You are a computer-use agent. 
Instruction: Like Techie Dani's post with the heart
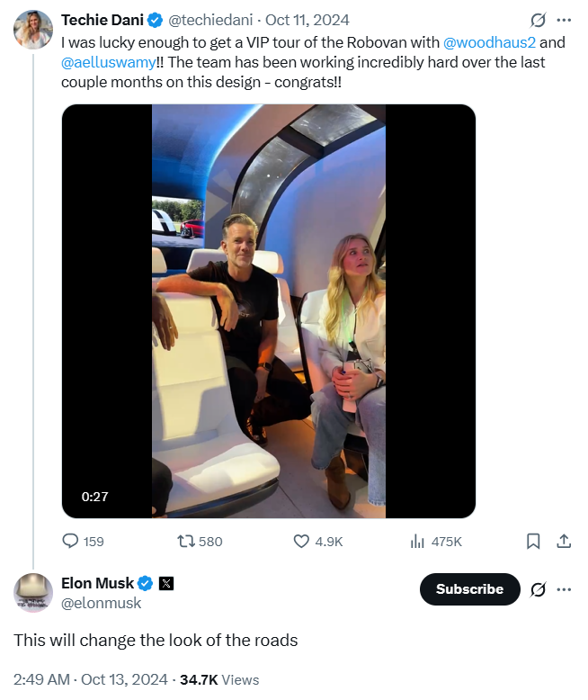302,541
